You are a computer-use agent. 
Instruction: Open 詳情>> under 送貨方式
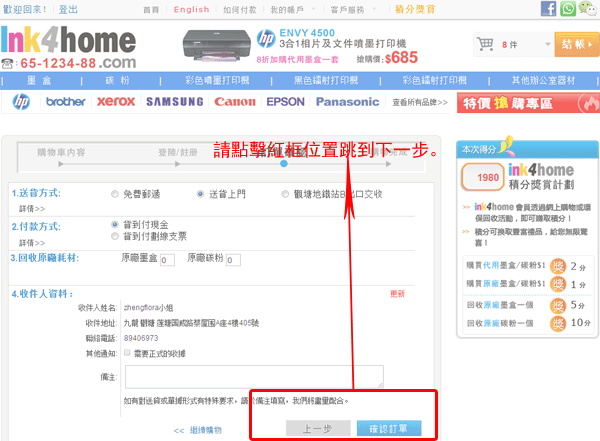coord(32,209)
